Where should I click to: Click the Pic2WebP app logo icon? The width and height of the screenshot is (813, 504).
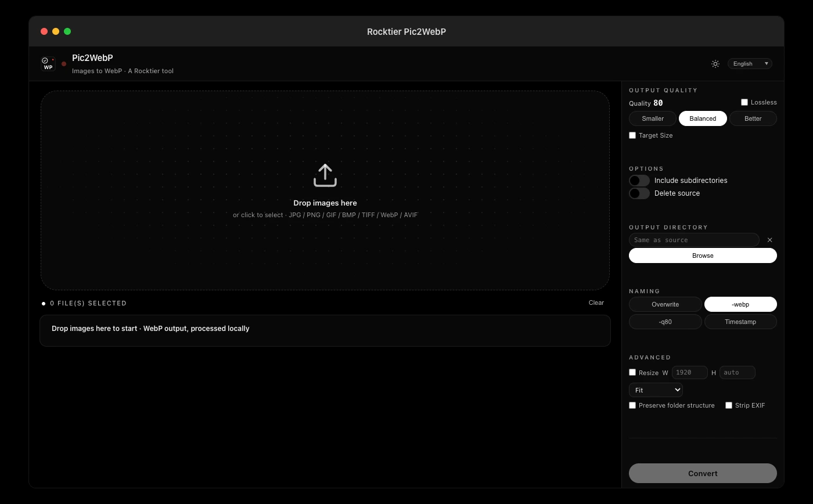pyautogui.click(x=48, y=64)
